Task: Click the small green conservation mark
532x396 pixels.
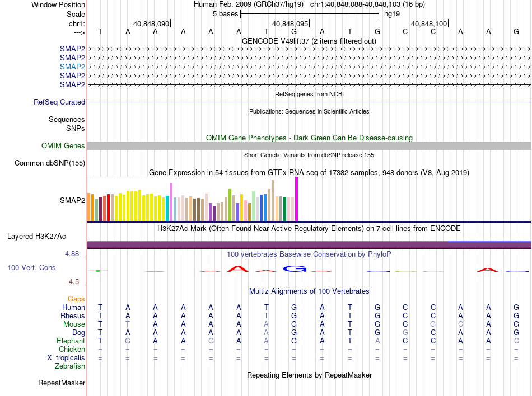Action: tap(98, 271)
